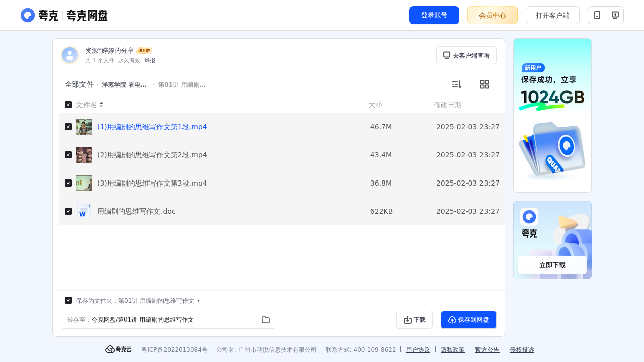Viewport: 644px width, 362px height.
Task: Click the folder picker icon in 转存至 field
Action: 266,320
